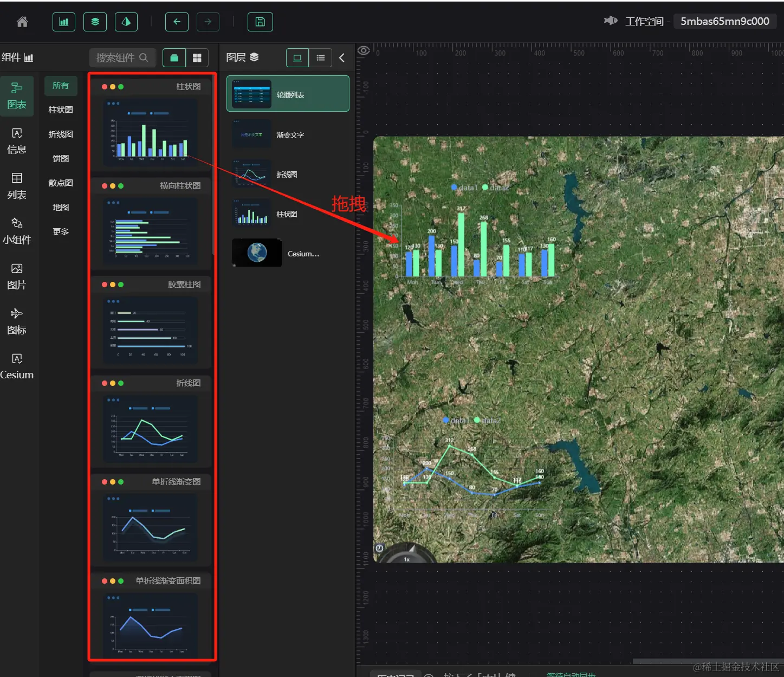The image size is (784, 677).
Task: Open the 图片 category in sidebar
Action: tap(17, 276)
